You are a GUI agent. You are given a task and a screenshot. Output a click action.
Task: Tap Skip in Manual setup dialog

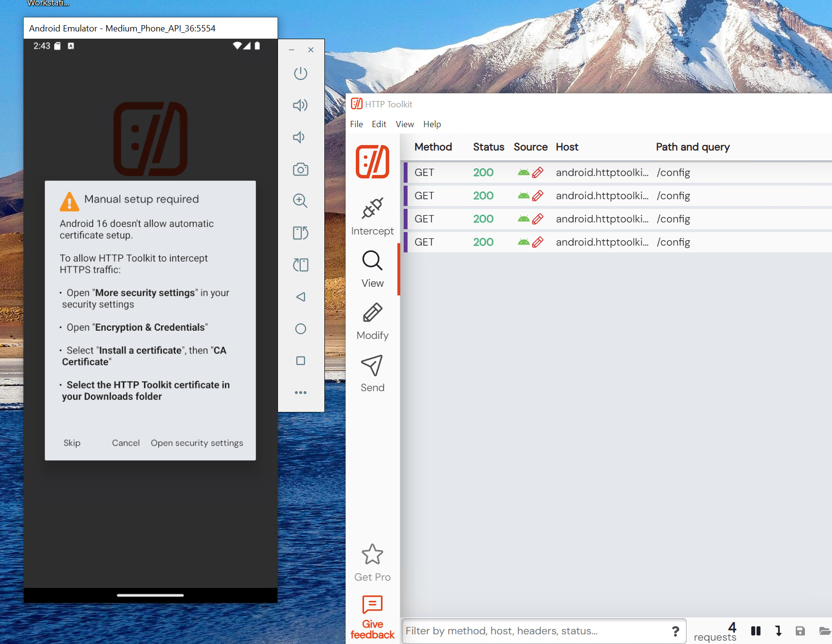tap(72, 443)
